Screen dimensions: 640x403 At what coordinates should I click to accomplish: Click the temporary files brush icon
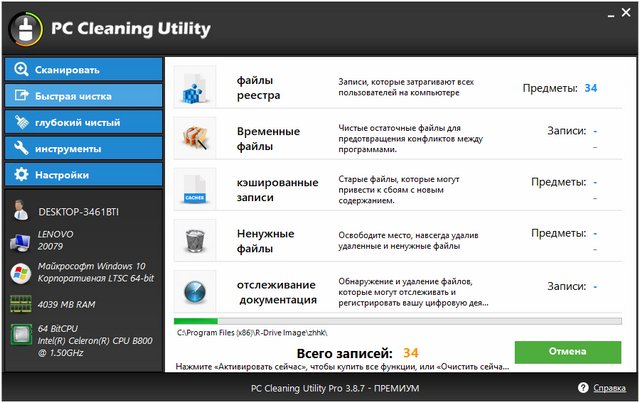[x=194, y=139]
